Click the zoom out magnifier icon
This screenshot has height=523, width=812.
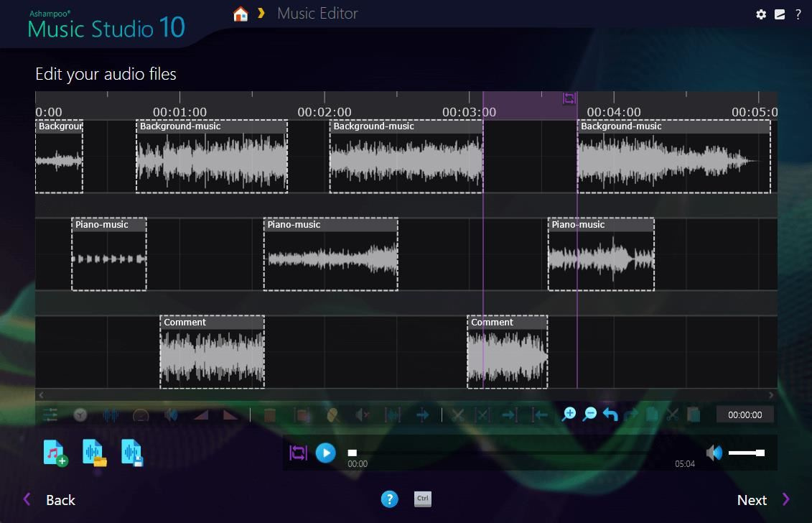click(x=589, y=415)
